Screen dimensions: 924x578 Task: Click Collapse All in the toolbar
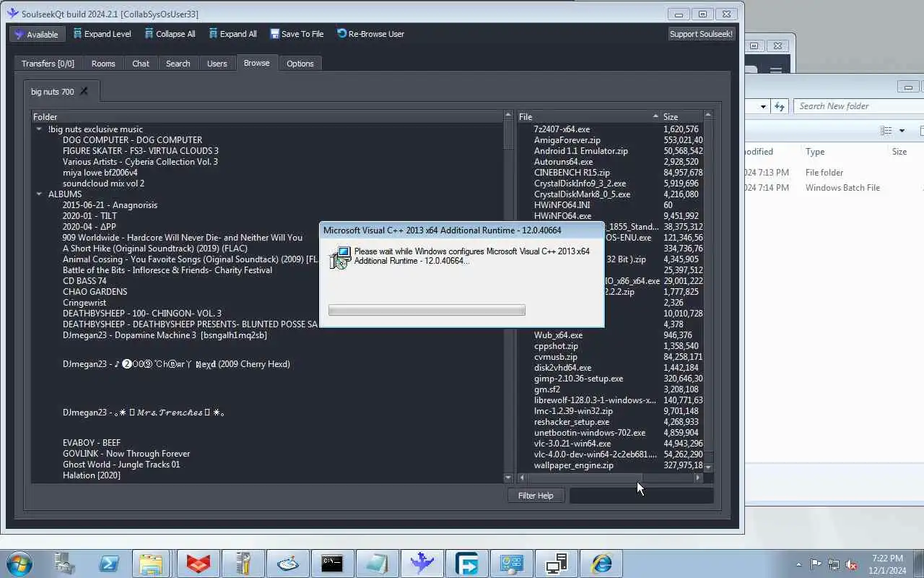click(x=170, y=34)
